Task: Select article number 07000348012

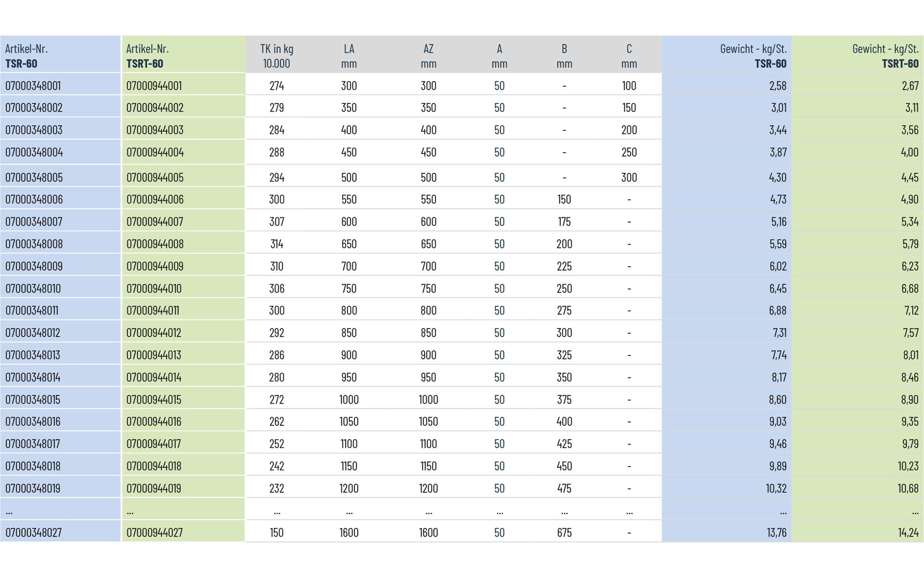Action: coord(33,333)
